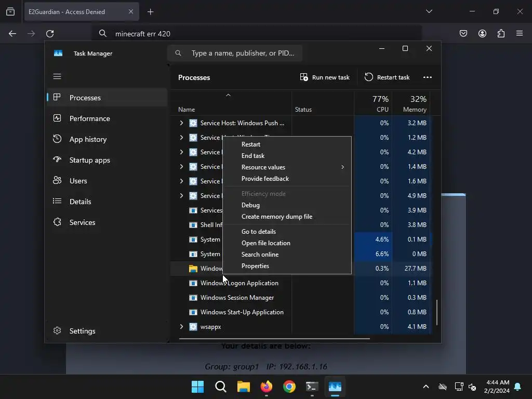Screen dimensions: 532x399
Task: Click the vertical scrollbar of process list
Action: (x=436, y=312)
